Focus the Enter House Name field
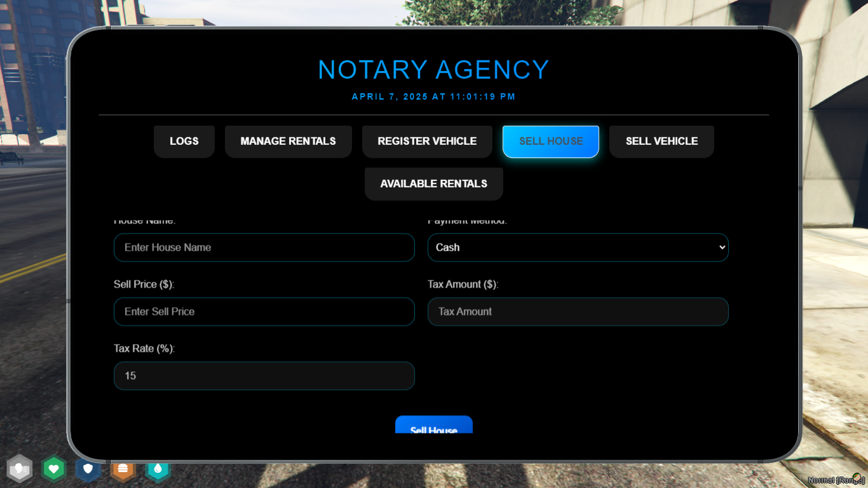 [264, 247]
